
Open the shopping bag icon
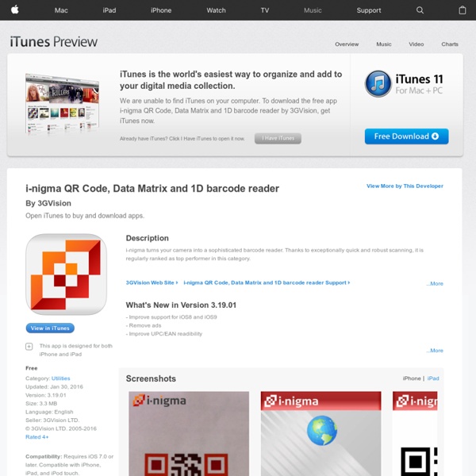[x=462, y=10]
